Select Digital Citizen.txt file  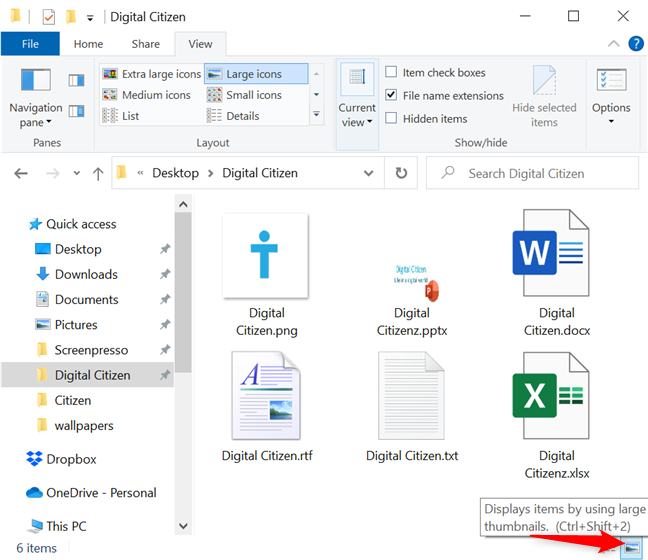412,407
